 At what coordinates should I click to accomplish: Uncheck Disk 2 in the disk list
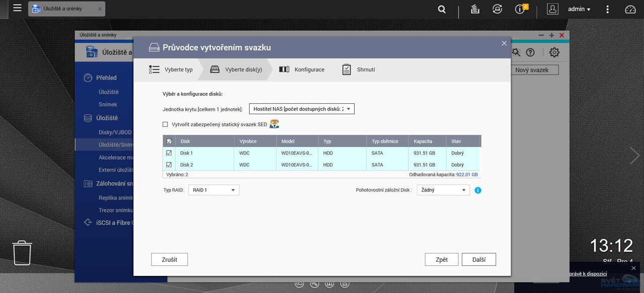(x=169, y=165)
